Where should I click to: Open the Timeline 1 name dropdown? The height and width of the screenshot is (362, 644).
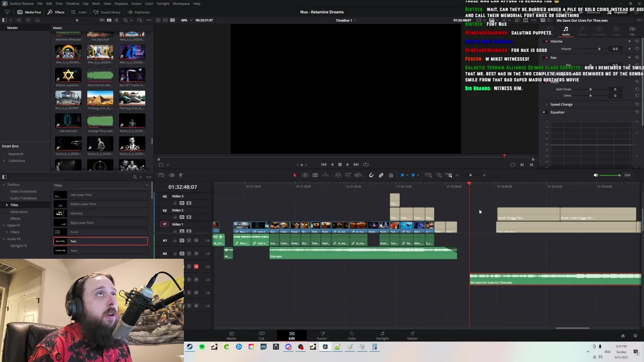[346, 20]
